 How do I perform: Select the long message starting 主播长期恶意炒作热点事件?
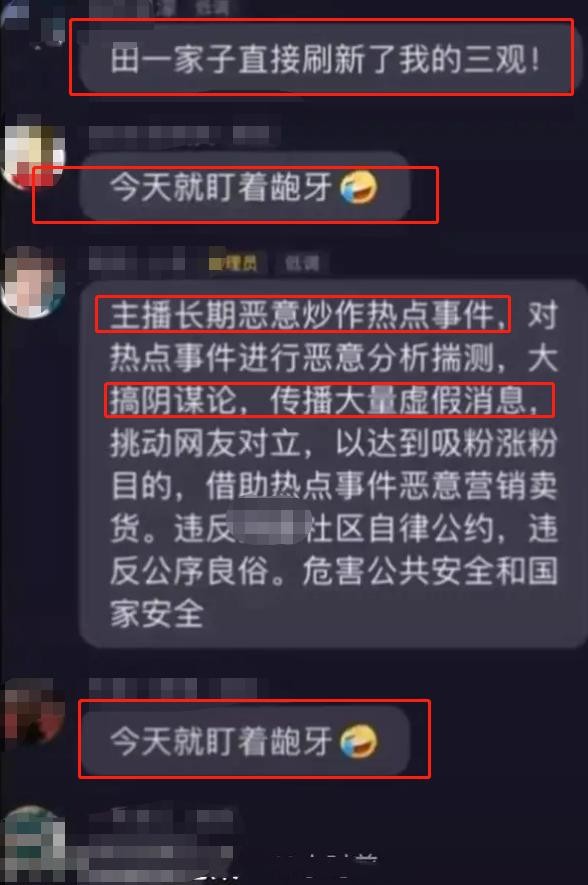[x=334, y=463]
